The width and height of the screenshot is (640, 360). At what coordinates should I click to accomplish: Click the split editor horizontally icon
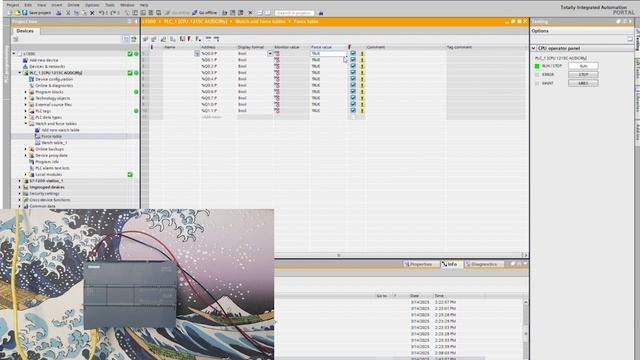tap(260, 13)
